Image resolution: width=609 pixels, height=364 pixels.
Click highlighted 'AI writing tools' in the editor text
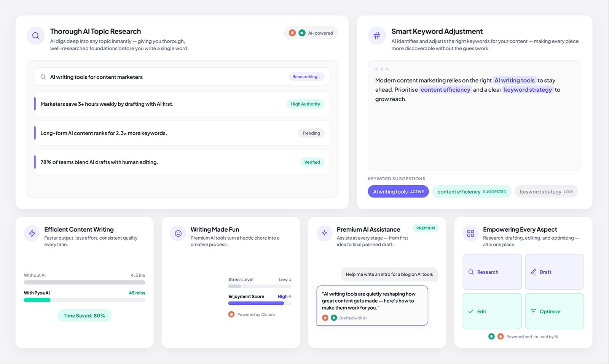click(515, 80)
